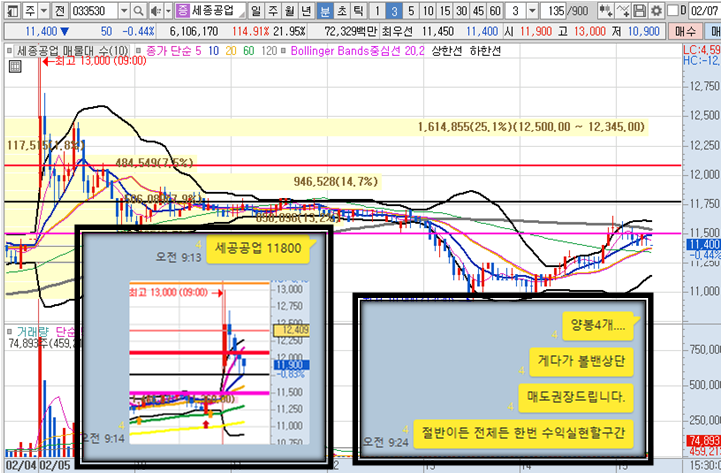Click the Bollinger Bands중심선 20,2 label
722x474 pixels.
coord(358,50)
